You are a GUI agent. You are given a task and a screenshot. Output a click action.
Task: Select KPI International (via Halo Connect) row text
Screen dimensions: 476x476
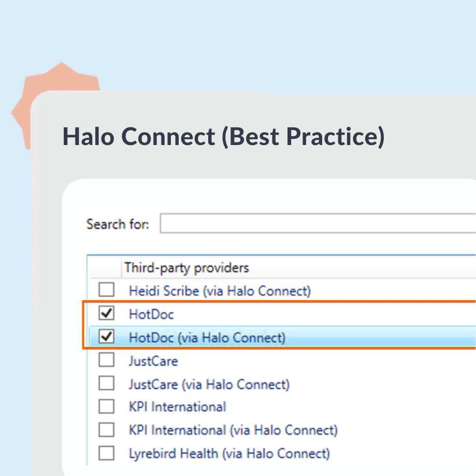pos(233,430)
